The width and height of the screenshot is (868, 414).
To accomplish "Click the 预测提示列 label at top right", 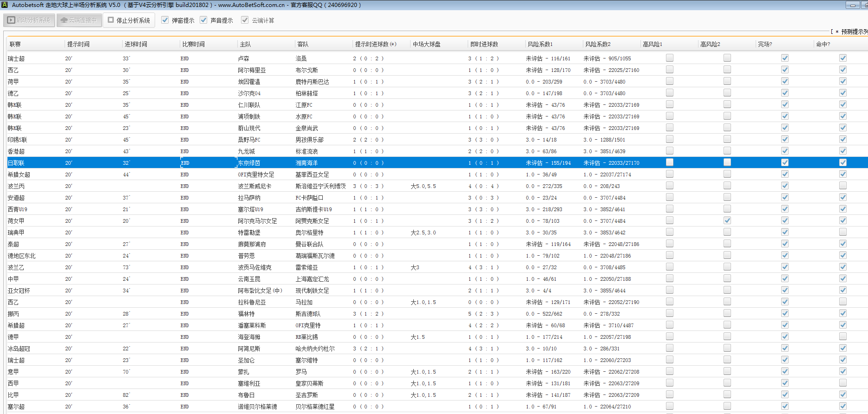I will [x=854, y=32].
